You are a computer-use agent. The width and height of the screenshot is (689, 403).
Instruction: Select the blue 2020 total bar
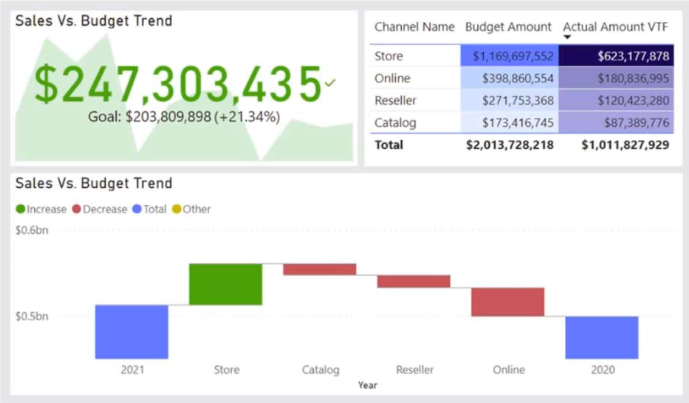click(x=601, y=337)
